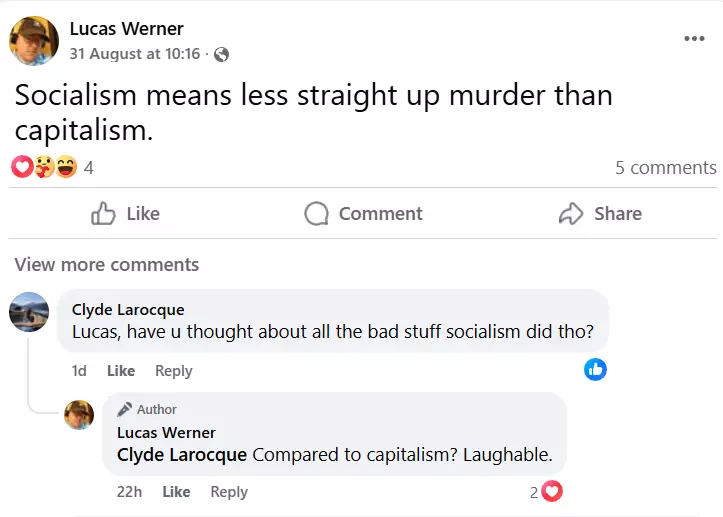
Task: Click the heart reaction on the post
Action: [22, 166]
